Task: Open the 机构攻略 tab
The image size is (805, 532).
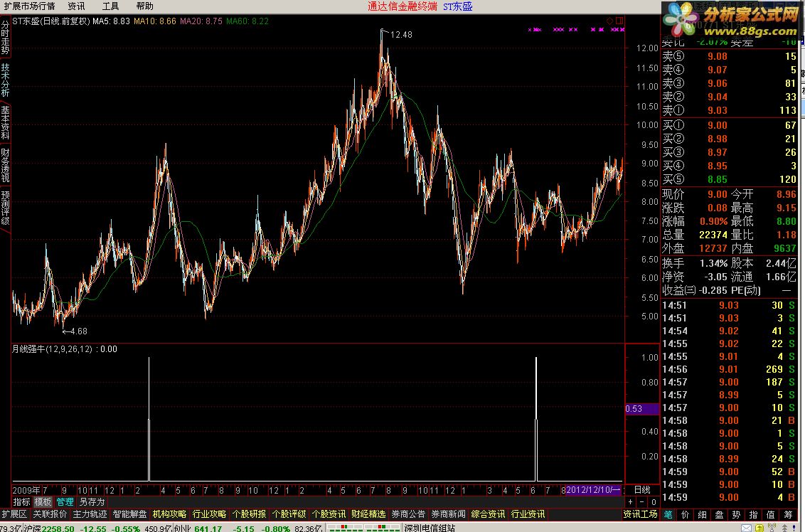Action: 169,514
